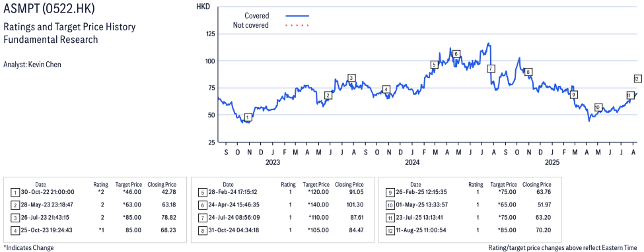Viewport: 644px width, 252px height.
Task: Click the date 26-Feb-25 12:15:35
Action: point(422,192)
